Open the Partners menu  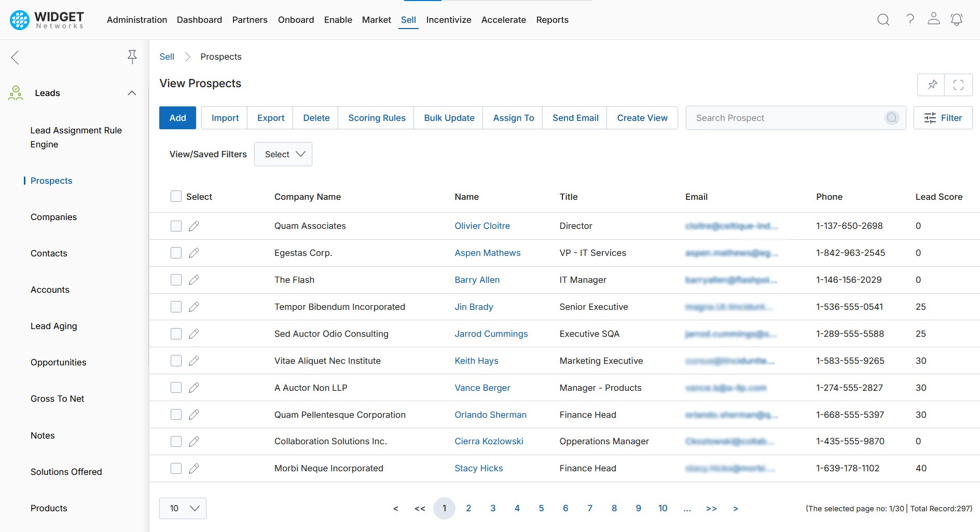pyautogui.click(x=250, y=20)
